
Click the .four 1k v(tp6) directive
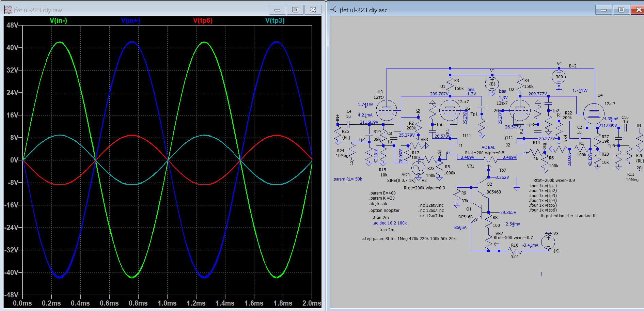543,210
